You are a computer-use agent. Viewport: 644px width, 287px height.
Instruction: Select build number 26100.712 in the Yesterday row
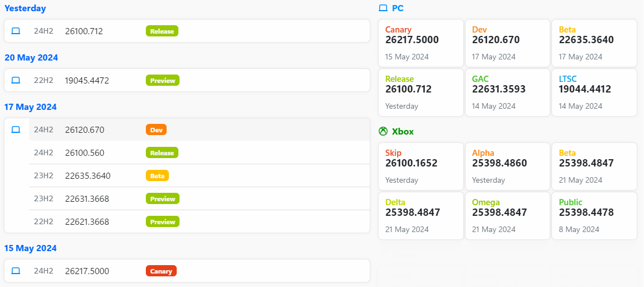tap(84, 31)
